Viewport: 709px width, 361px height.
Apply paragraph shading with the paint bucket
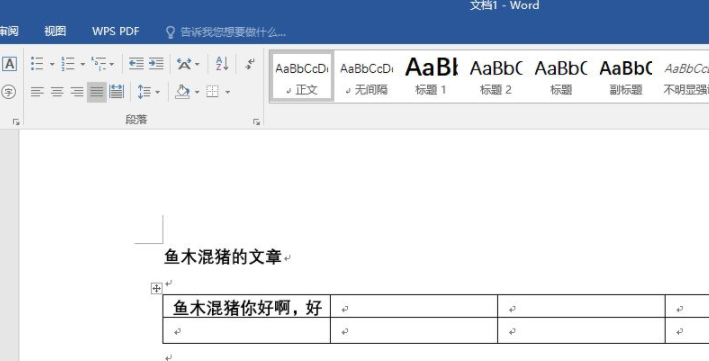183,92
